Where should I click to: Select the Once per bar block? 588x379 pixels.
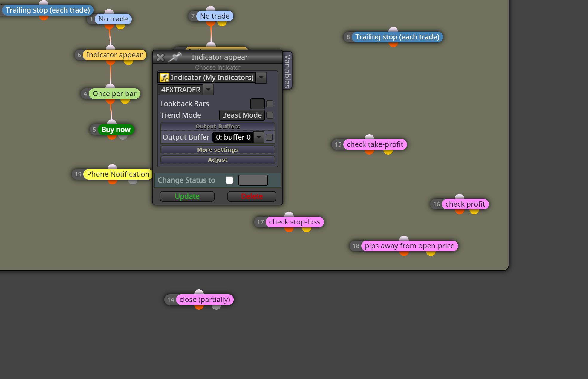(114, 94)
